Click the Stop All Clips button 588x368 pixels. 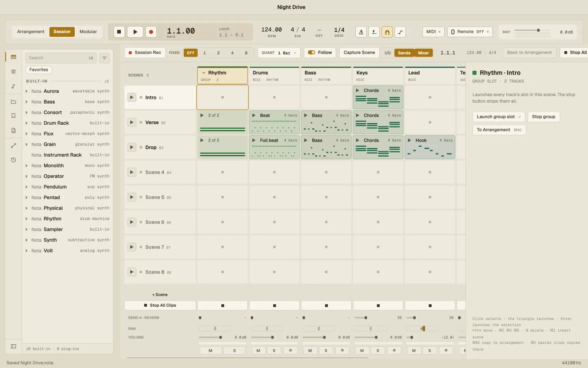[x=160, y=305]
